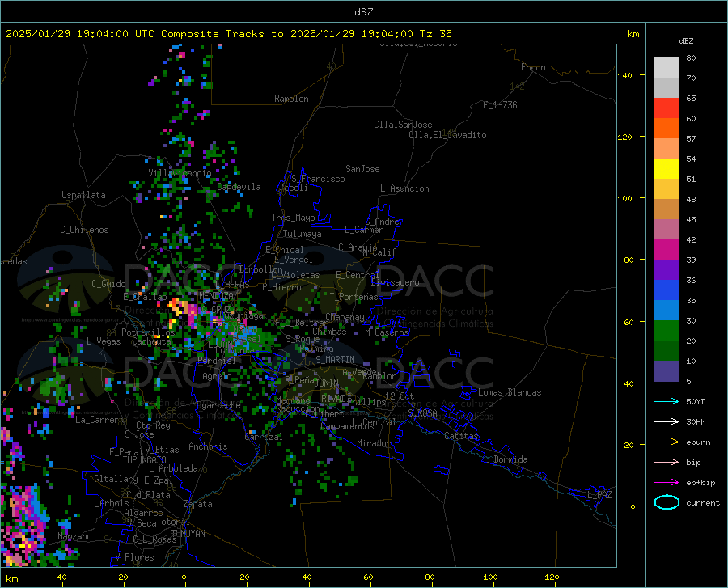
Task: Click the Potrerillos map label
Action: [148, 332]
